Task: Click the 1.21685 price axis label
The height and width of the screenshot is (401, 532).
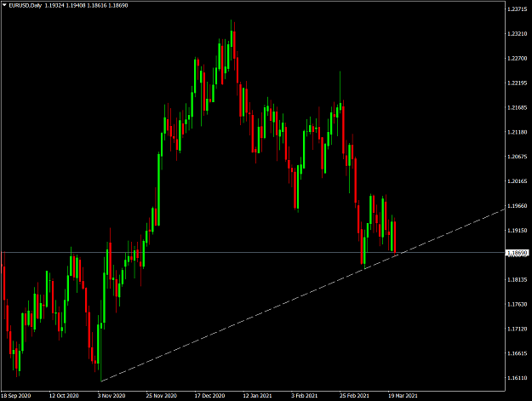Action: tap(518, 107)
